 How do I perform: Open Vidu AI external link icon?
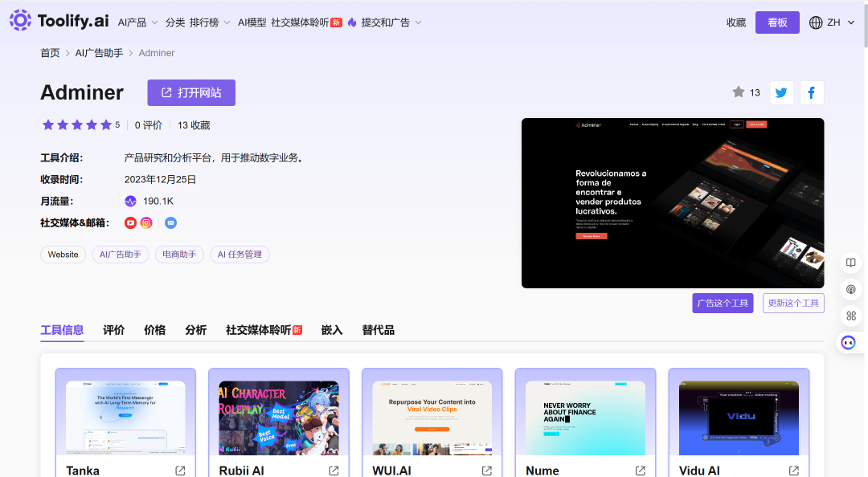pos(793,471)
